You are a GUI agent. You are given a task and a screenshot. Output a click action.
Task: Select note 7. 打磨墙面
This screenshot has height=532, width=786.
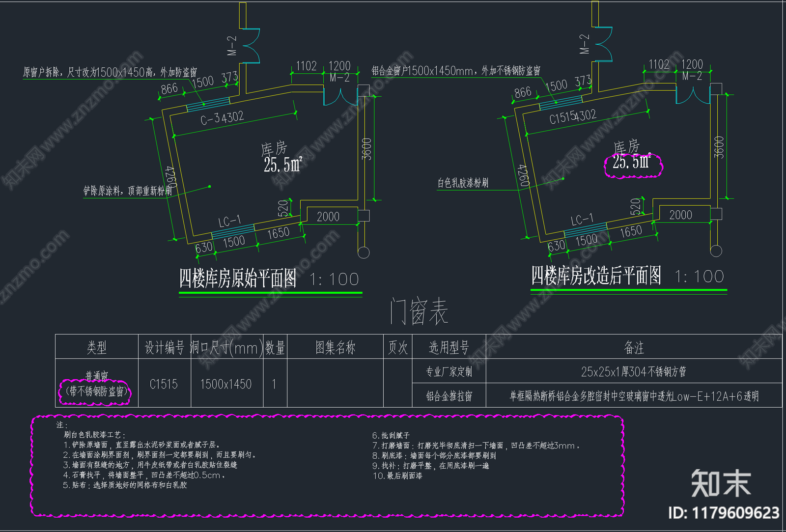(477, 446)
